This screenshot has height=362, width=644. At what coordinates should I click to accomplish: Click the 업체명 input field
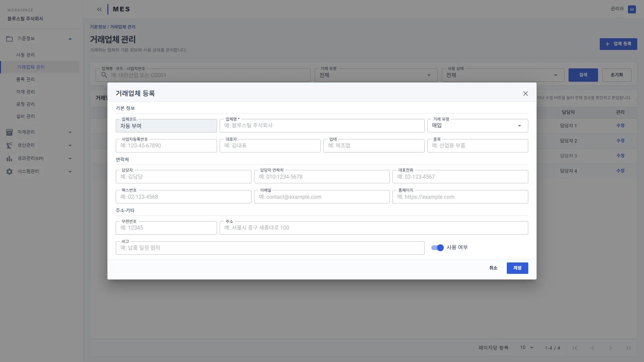[322, 126]
